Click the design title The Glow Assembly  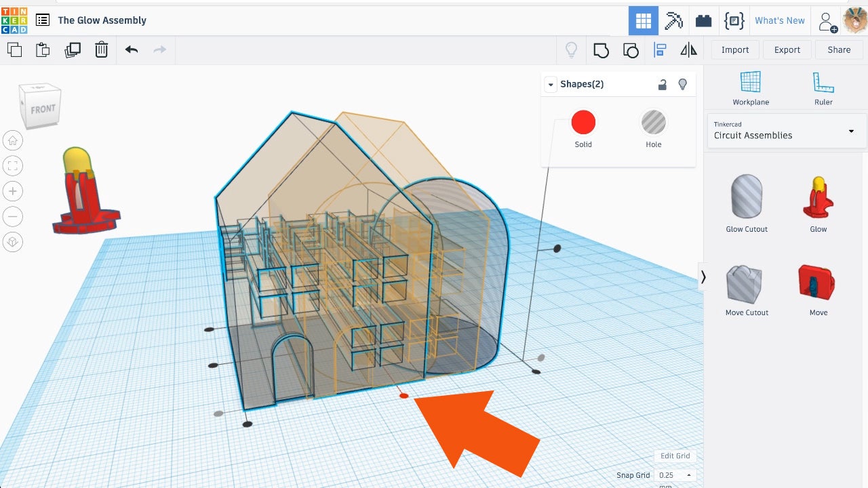coord(102,20)
